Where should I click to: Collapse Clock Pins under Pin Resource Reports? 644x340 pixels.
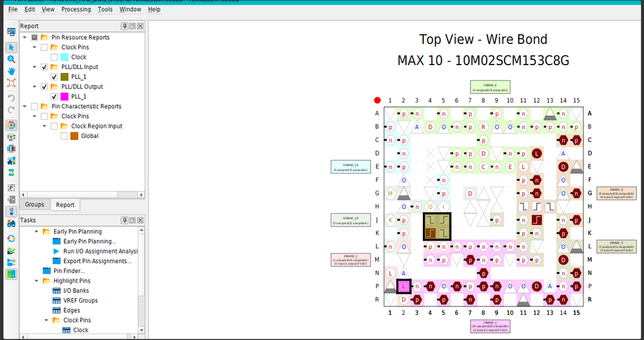tap(35, 47)
